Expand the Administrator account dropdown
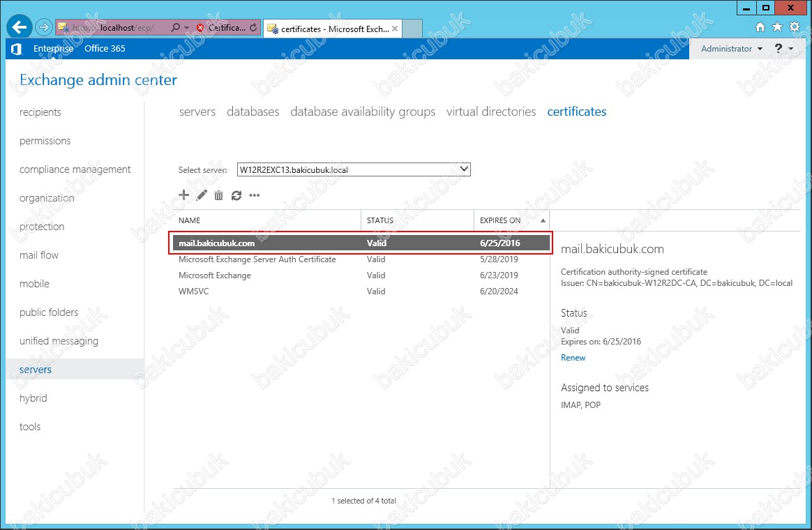 point(732,49)
